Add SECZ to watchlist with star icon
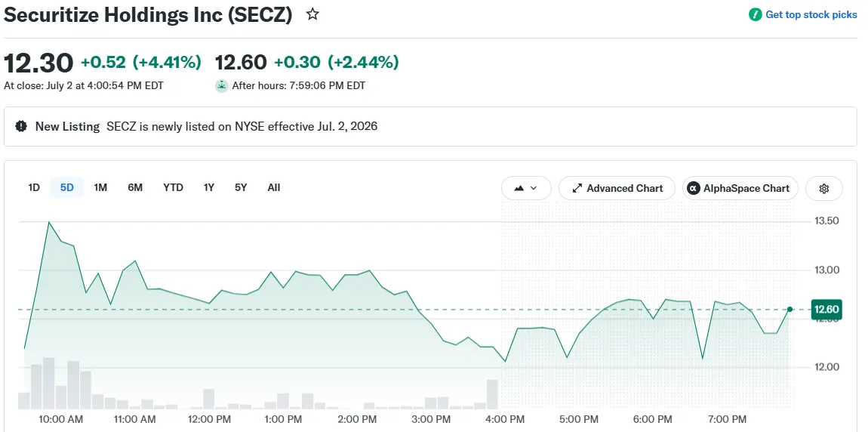 pyautogui.click(x=312, y=14)
